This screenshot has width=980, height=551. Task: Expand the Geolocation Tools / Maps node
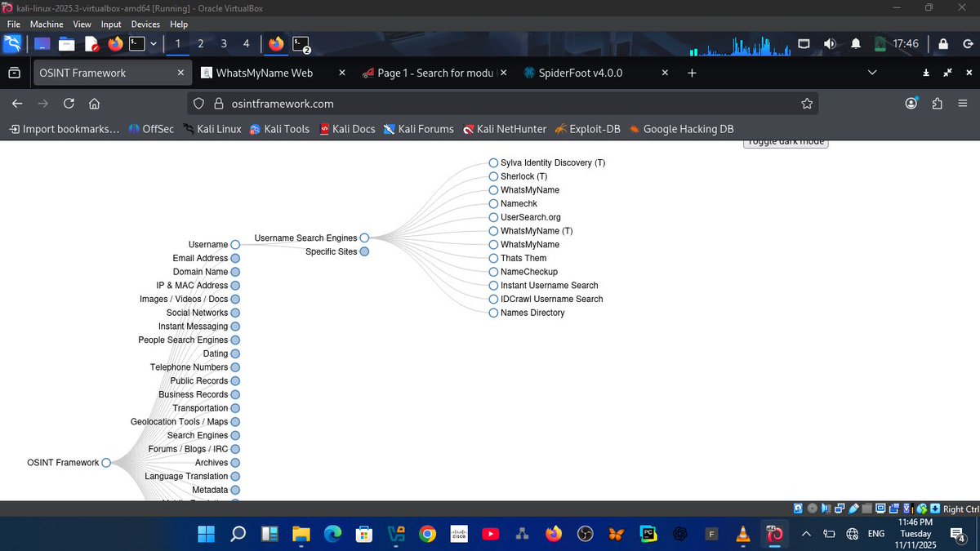click(x=235, y=422)
